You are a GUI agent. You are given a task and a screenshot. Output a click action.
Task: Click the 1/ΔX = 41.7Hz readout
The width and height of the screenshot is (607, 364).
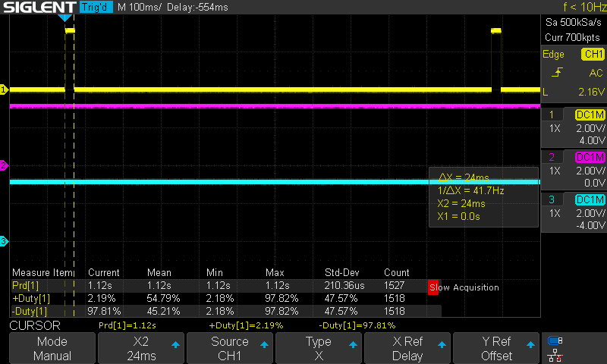click(x=470, y=190)
